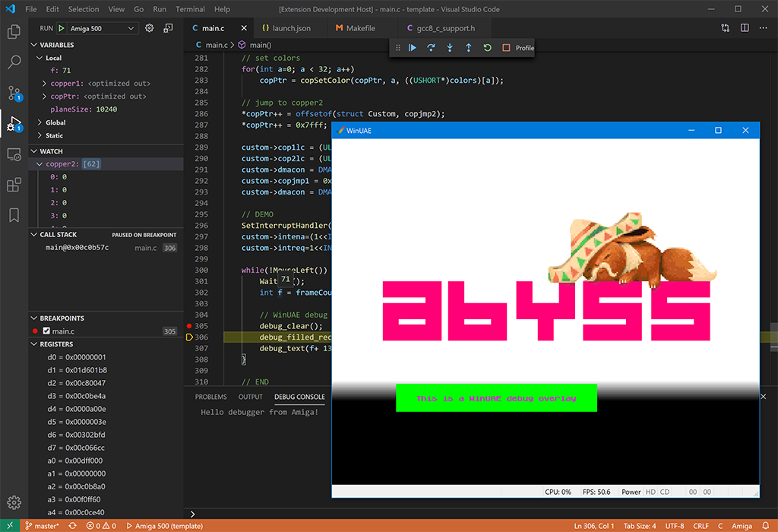Open the Run and Debug view
Viewport: 778px width, 532px height.
click(x=14, y=124)
